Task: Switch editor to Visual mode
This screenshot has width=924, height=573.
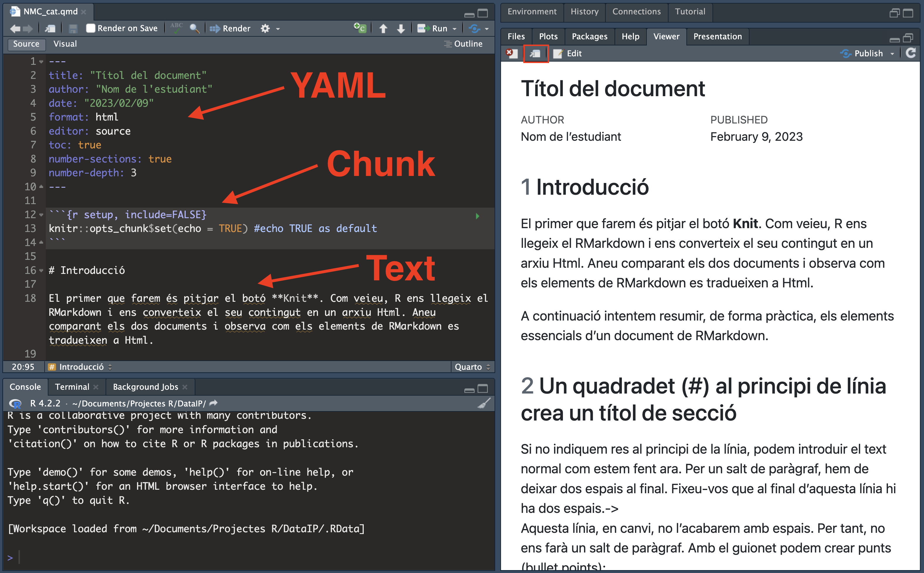Action: point(65,44)
